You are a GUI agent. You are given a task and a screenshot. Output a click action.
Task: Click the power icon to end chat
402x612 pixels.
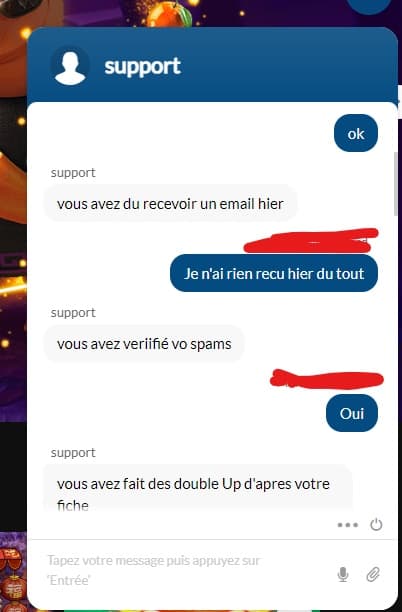click(x=376, y=525)
